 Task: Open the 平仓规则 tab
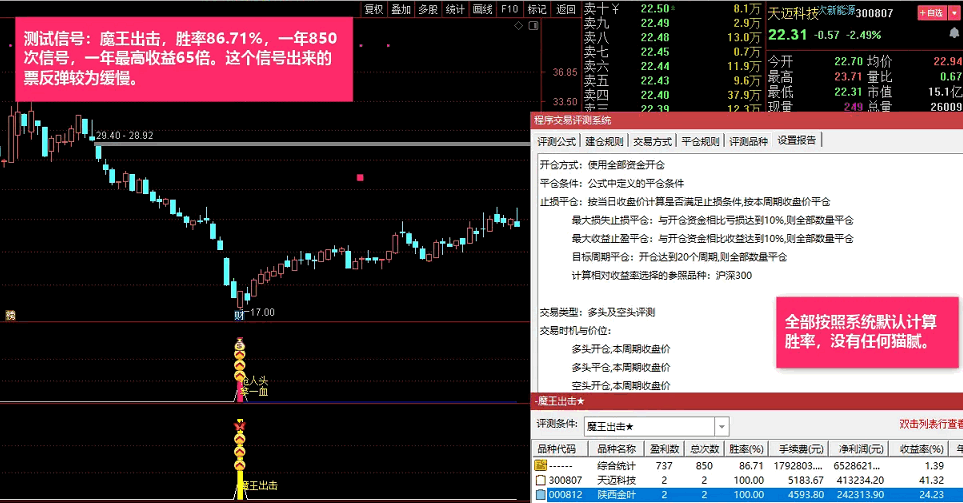coord(700,141)
